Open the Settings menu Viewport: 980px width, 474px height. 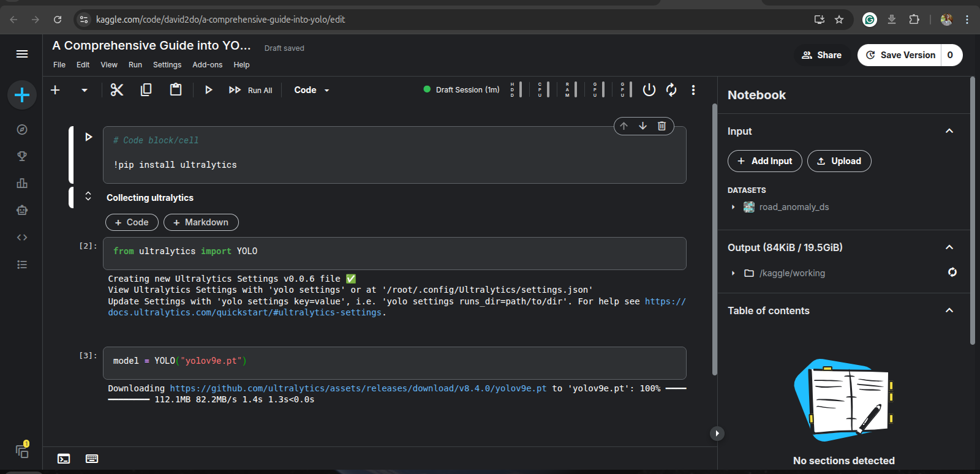coord(167,65)
